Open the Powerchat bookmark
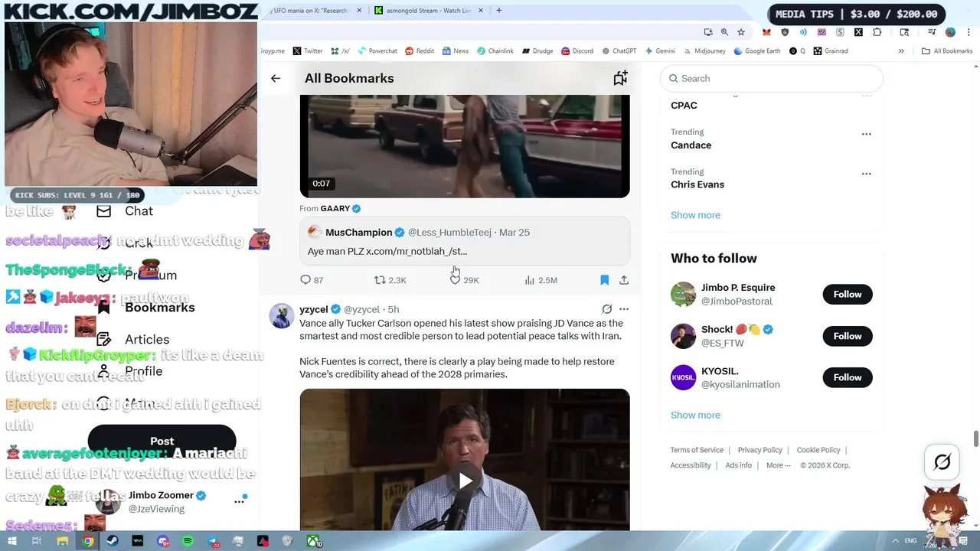This screenshot has height=551, width=980. tap(377, 51)
